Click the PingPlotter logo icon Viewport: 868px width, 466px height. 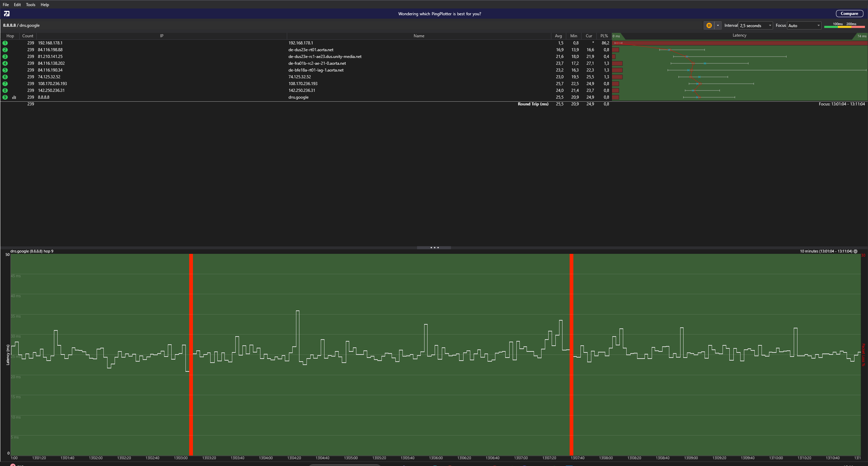pos(7,14)
